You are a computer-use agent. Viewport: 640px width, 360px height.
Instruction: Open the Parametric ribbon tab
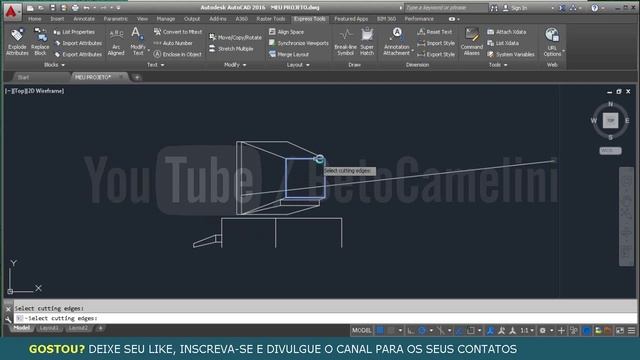pyautogui.click(x=116, y=19)
